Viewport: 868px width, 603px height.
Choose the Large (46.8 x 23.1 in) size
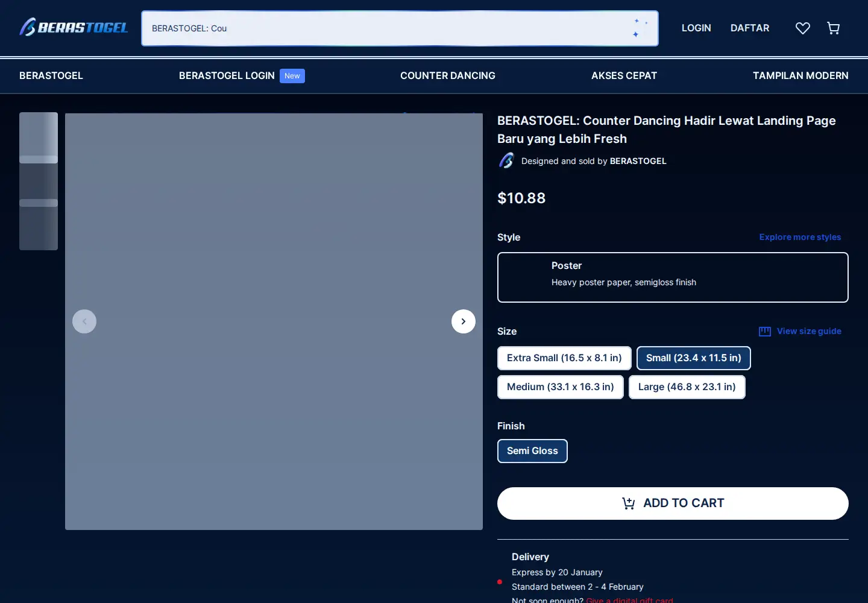[687, 387]
